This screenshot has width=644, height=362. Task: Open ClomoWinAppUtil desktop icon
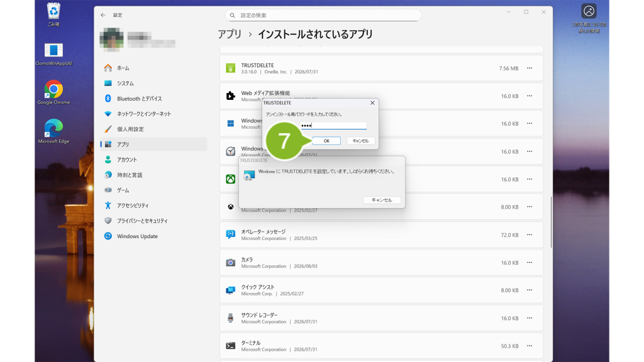click(x=53, y=54)
